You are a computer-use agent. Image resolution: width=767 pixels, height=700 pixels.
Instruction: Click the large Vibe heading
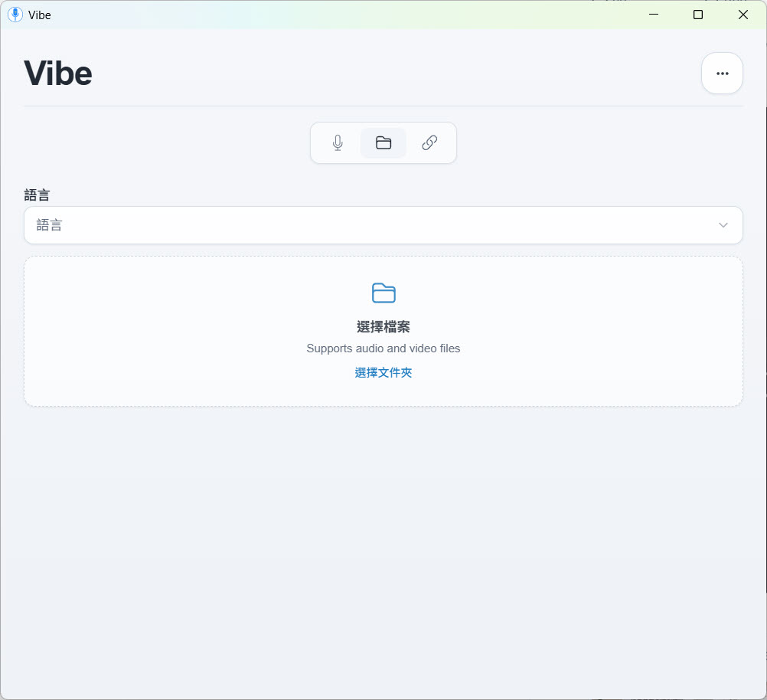coord(57,74)
